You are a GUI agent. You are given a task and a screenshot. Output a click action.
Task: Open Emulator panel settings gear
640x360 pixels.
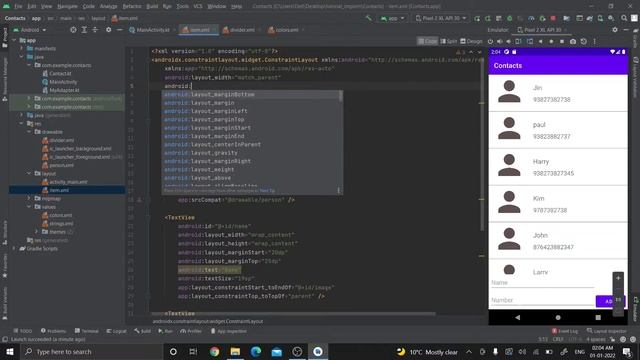point(615,30)
